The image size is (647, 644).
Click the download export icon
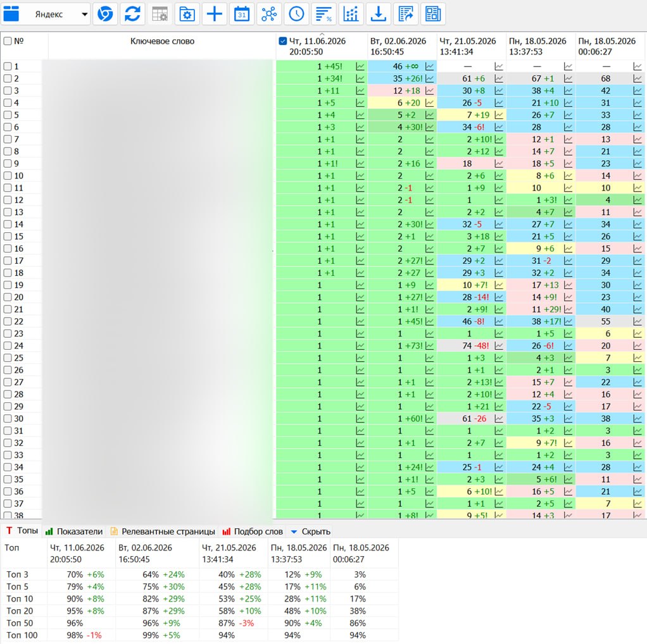coord(379,14)
